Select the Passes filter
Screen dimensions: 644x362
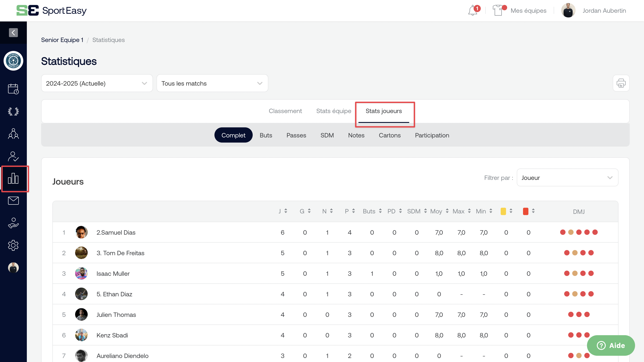[x=296, y=135]
